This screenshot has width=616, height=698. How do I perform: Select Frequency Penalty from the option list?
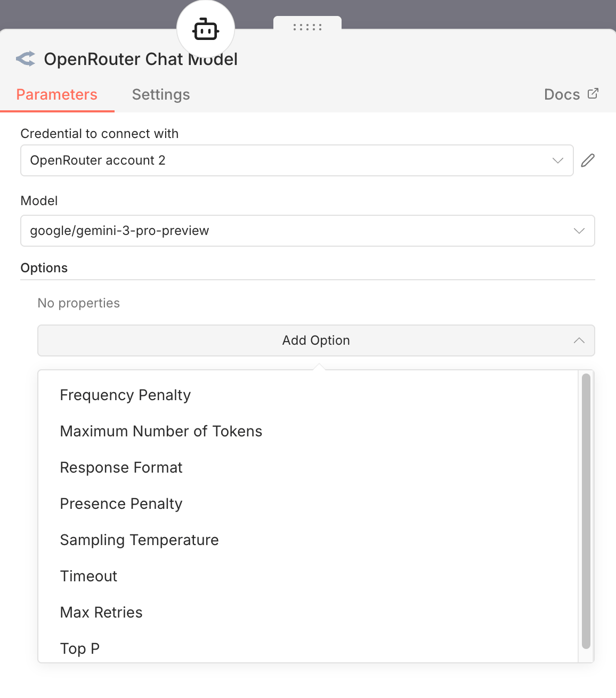pyautogui.click(x=125, y=395)
